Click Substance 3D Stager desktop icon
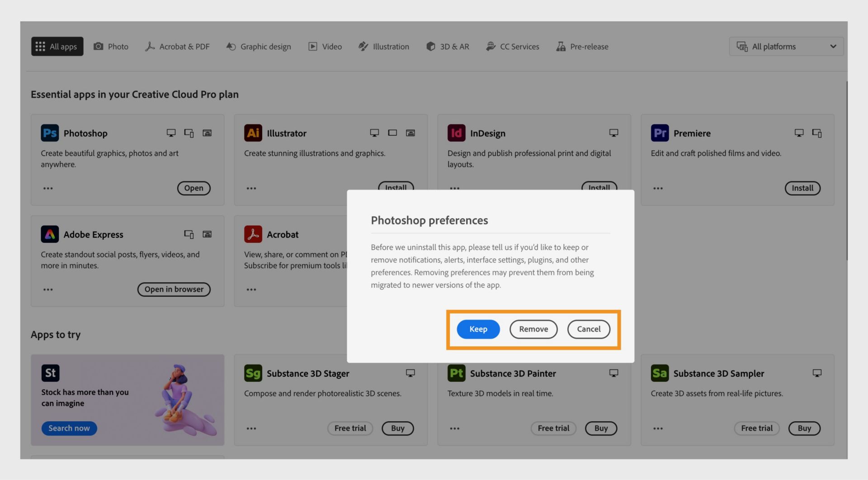 click(x=410, y=373)
